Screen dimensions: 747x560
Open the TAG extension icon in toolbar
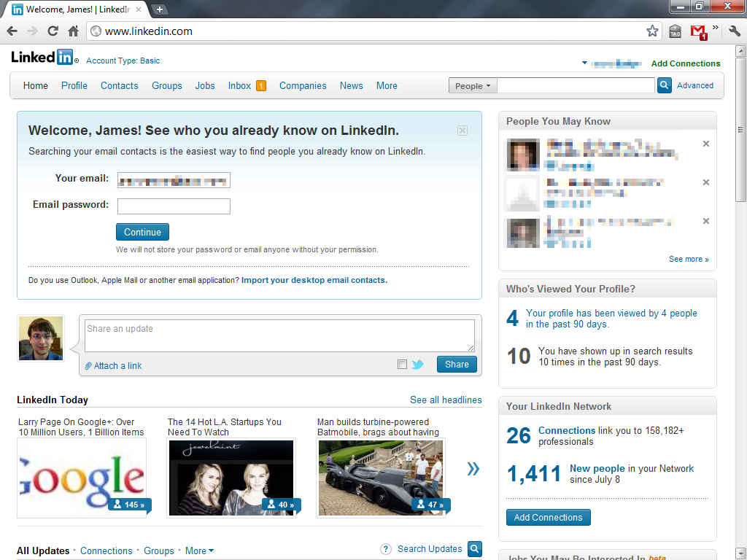tap(675, 31)
